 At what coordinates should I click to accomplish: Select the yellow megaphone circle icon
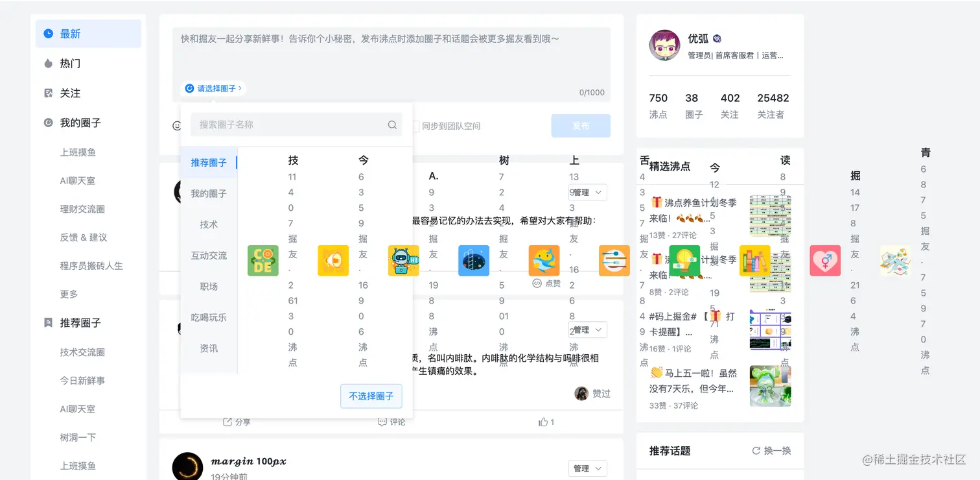click(x=333, y=261)
